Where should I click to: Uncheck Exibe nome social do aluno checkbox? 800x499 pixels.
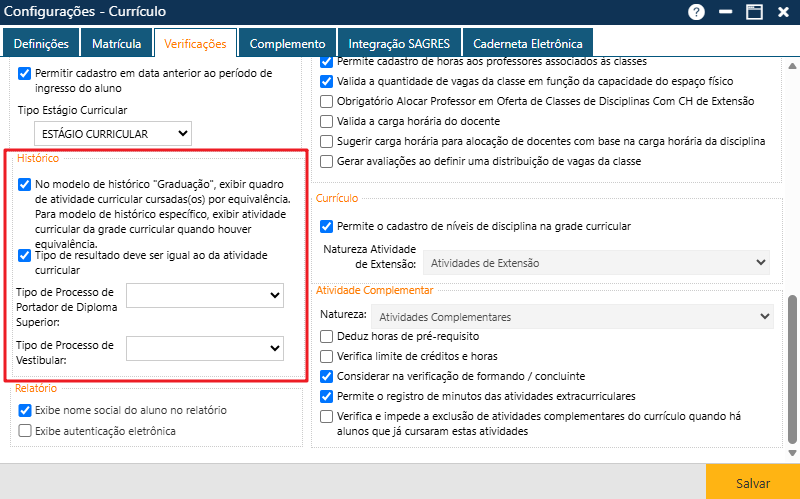(24, 410)
